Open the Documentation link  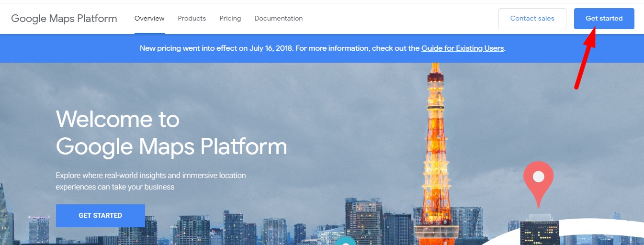tap(279, 19)
